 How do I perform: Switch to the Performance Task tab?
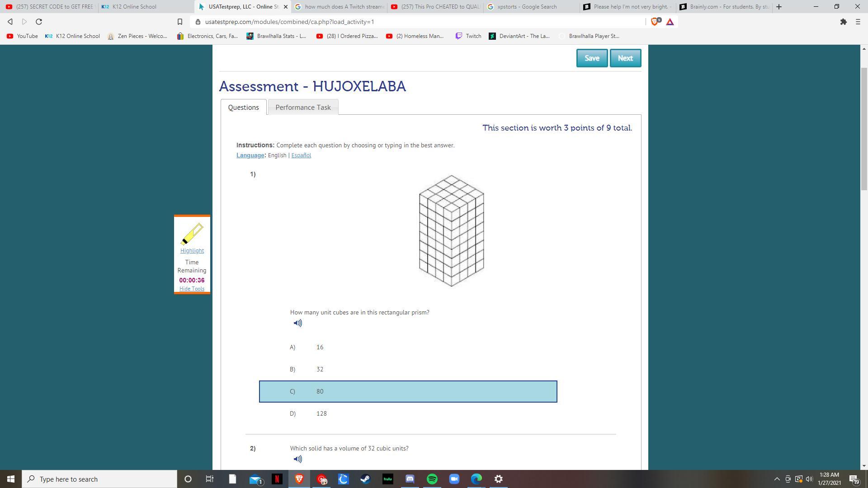coord(303,107)
